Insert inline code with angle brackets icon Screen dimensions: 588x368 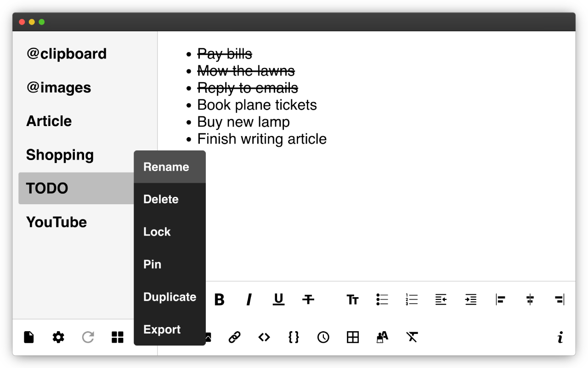pyautogui.click(x=264, y=337)
